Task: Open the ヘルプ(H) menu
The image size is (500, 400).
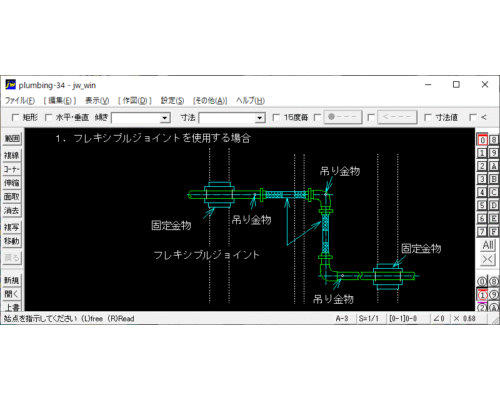Action: (250, 100)
